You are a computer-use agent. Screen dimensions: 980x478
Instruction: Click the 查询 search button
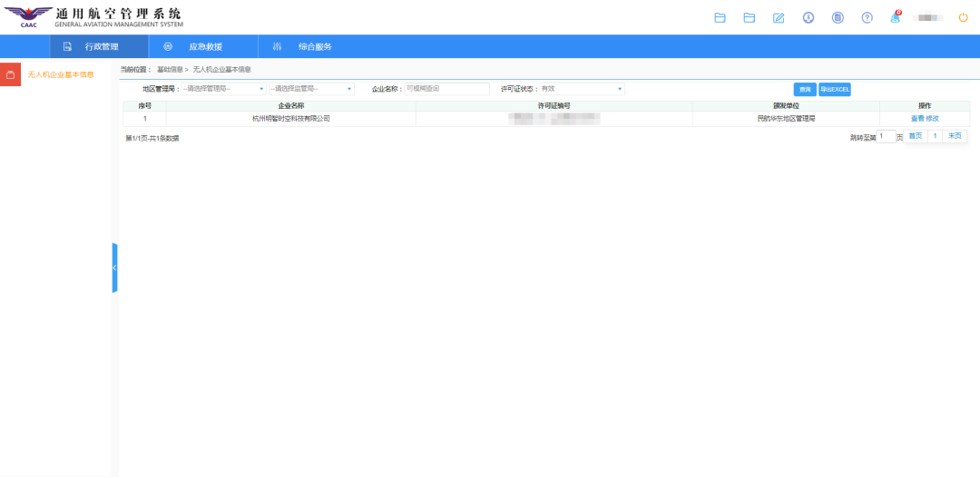[804, 89]
